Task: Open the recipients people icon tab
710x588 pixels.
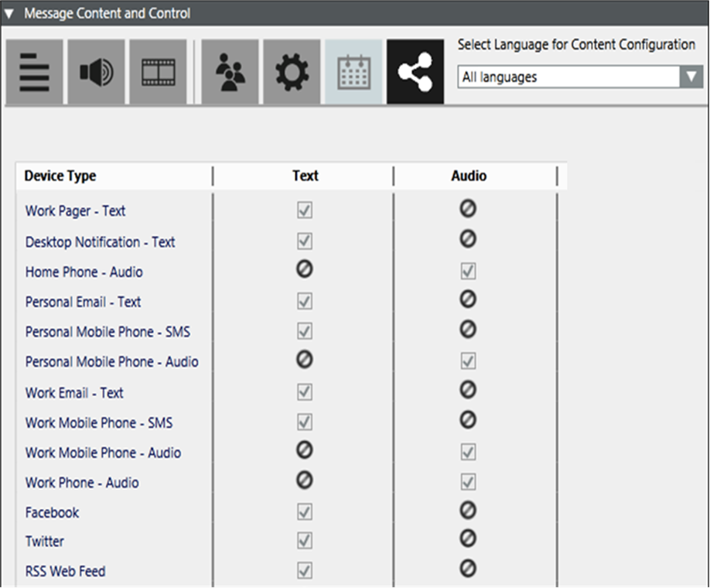Action: tap(230, 72)
